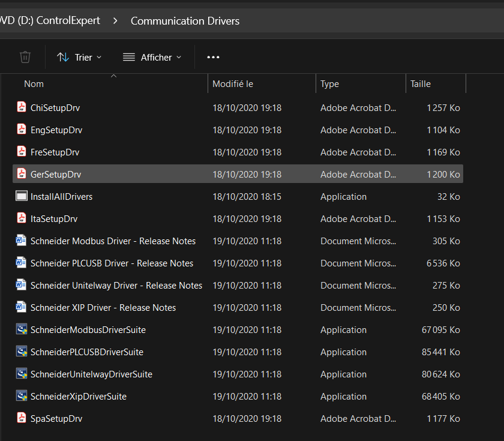Click the installer icon of SchneiderXipDriverSuite
The image size is (504, 441).
(21, 396)
